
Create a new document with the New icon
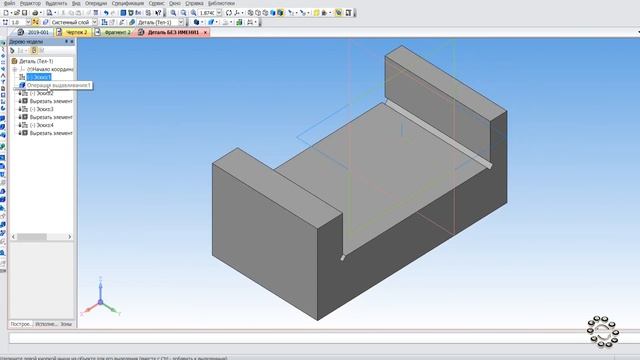(x=6, y=13)
